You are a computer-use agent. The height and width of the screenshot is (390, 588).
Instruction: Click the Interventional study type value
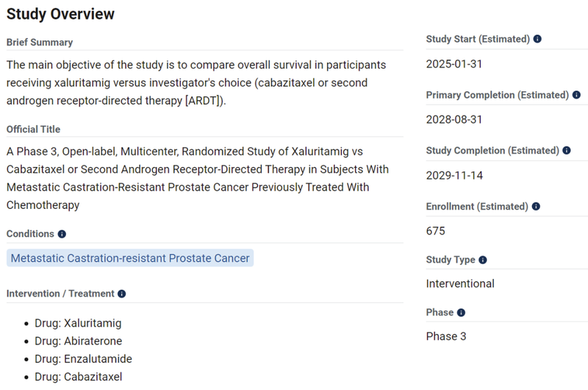460,284
